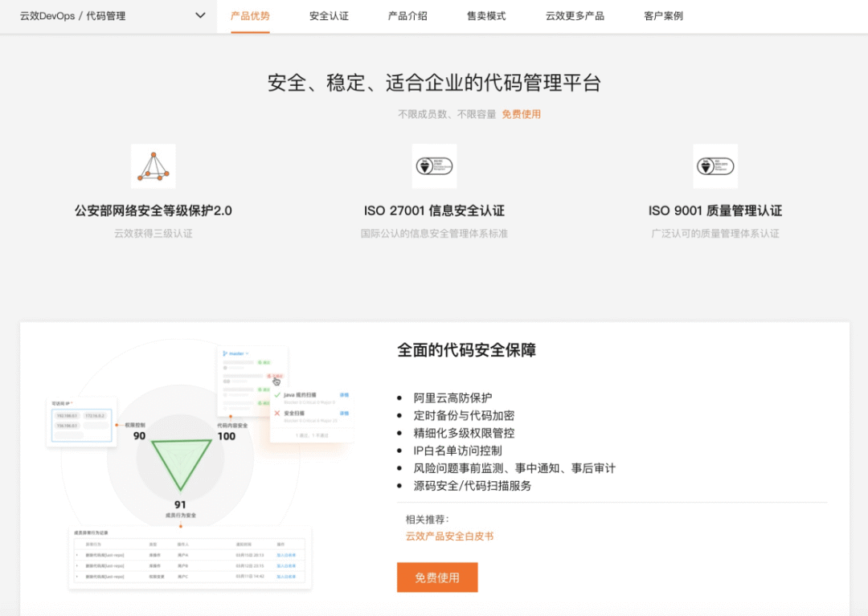Click the 云效获得三级认证 description text
The image size is (868, 616).
[x=154, y=234]
